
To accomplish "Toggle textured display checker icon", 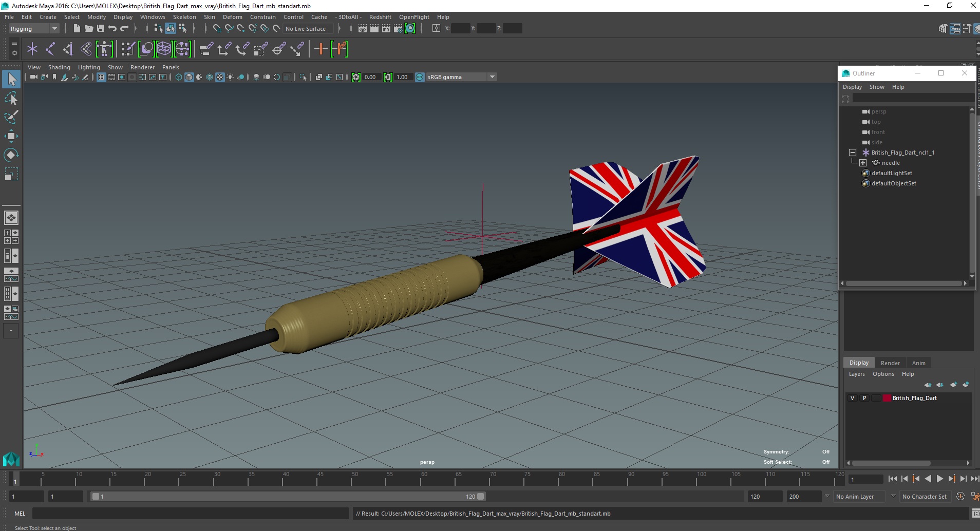I will [x=220, y=77].
